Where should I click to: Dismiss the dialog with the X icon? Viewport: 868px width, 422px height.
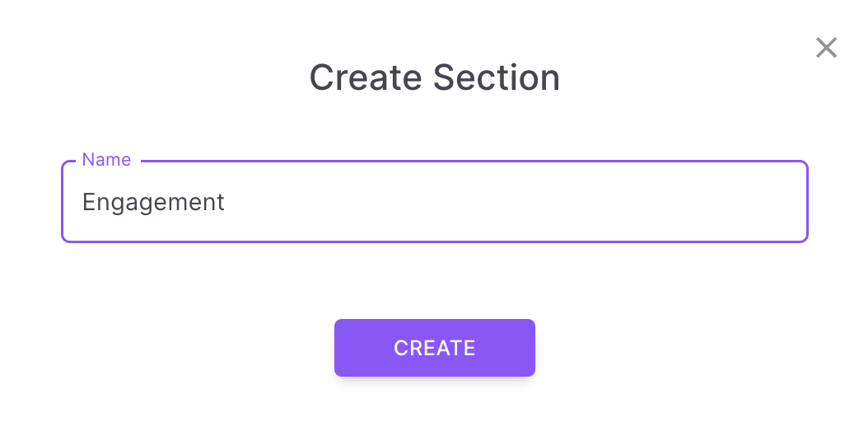(x=826, y=48)
